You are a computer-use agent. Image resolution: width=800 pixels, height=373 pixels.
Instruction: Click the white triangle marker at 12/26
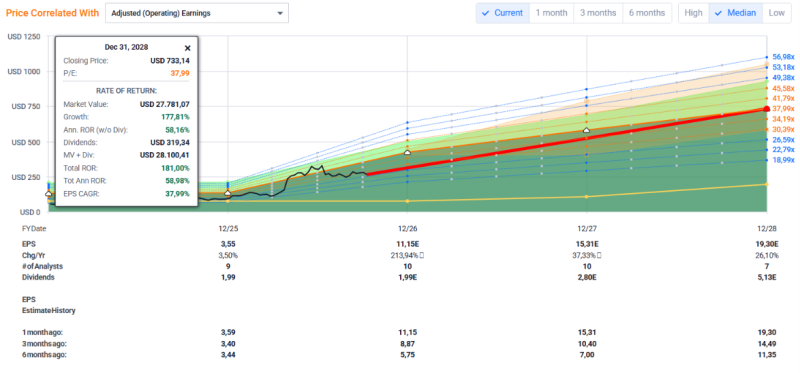point(407,152)
